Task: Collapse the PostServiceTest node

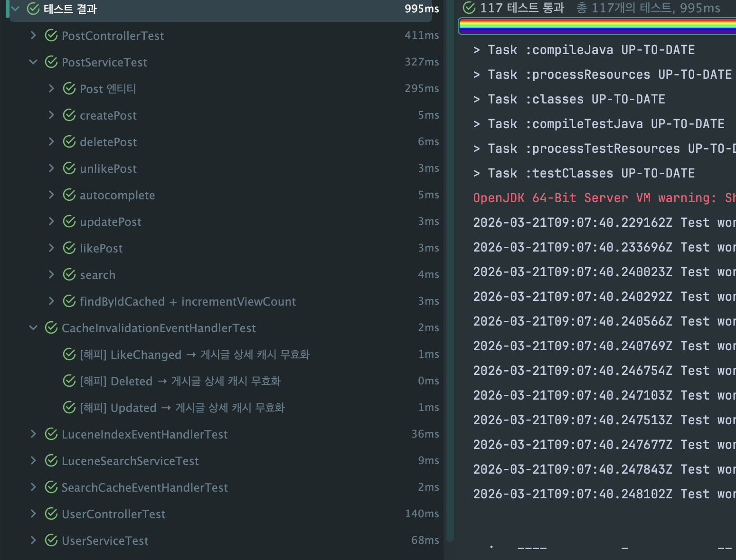Action: click(33, 62)
